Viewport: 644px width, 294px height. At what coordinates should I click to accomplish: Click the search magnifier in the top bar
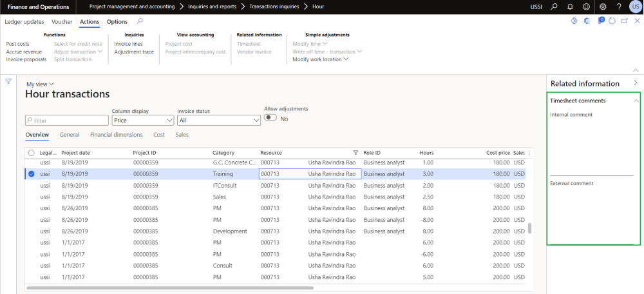[554, 6]
